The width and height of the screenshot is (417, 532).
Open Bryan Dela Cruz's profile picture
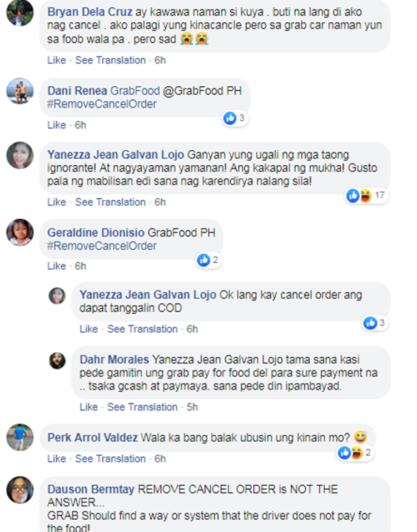[20, 13]
